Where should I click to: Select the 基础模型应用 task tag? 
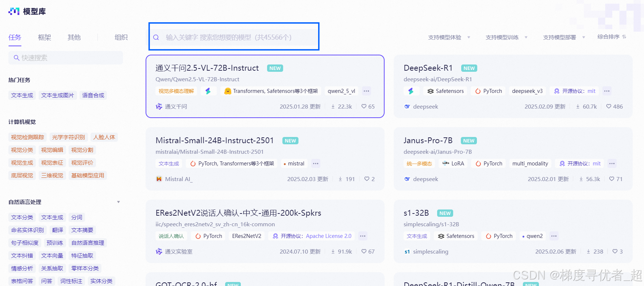pos(88,176)
